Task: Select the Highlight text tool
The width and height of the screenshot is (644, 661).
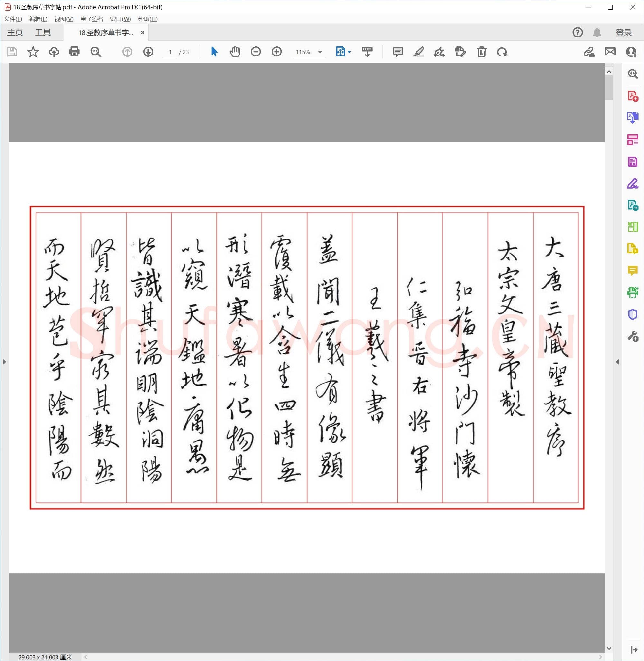Action: pyautogui.click(x=420, y=52)
